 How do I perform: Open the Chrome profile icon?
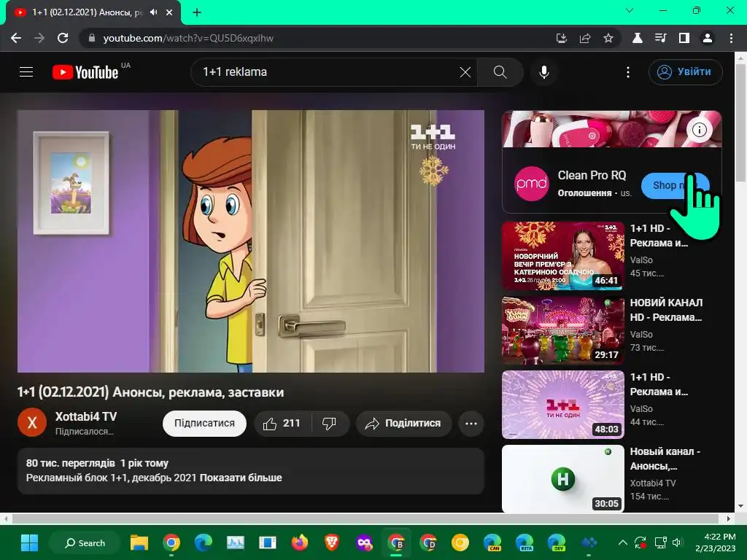[708, 38]
